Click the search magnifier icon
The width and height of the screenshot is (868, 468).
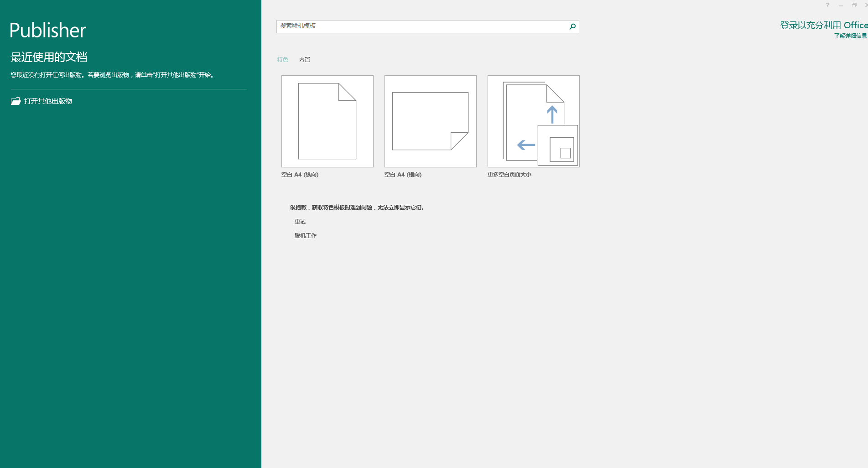(572, 27)
